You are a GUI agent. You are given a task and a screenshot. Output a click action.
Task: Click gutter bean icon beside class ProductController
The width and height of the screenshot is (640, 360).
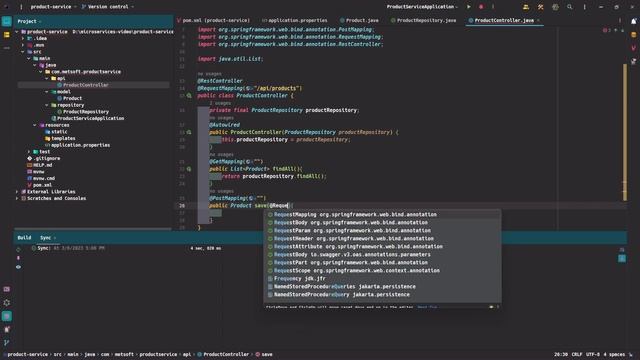pyautogui.click(x=189, y=96)
